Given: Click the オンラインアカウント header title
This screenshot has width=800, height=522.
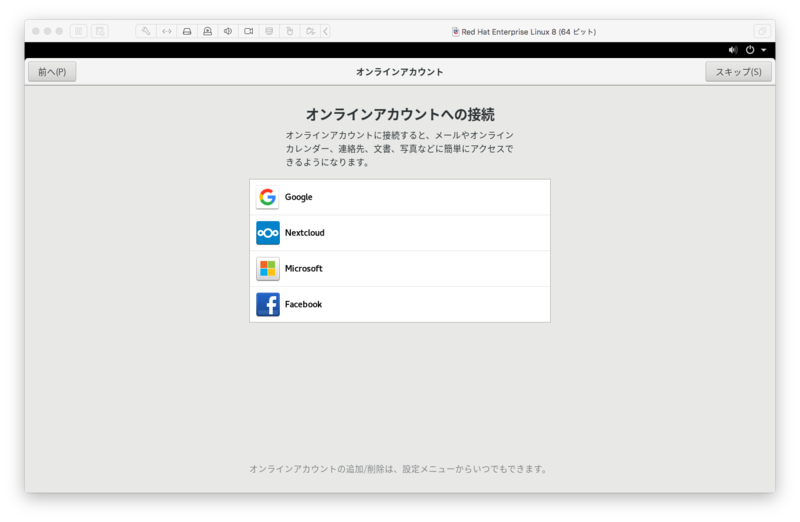Looking at the screenshot, I should (x=399, y=72).
